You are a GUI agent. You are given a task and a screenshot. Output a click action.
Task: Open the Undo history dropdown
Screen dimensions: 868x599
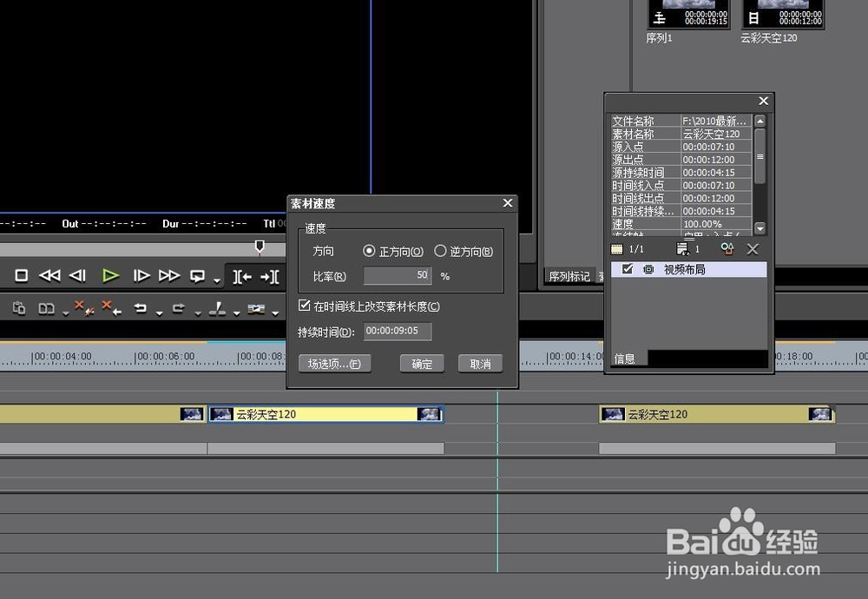pyautogui.click(x=160, y=313)
